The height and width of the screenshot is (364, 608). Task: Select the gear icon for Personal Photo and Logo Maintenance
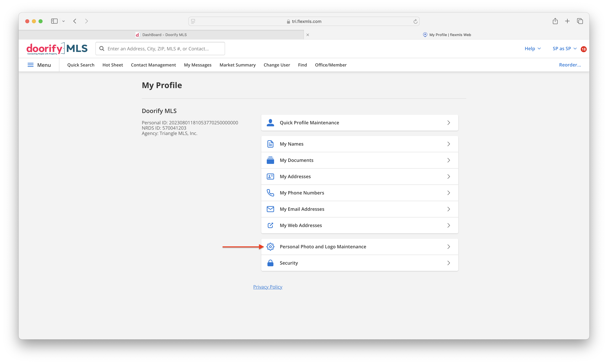point(270,246)
